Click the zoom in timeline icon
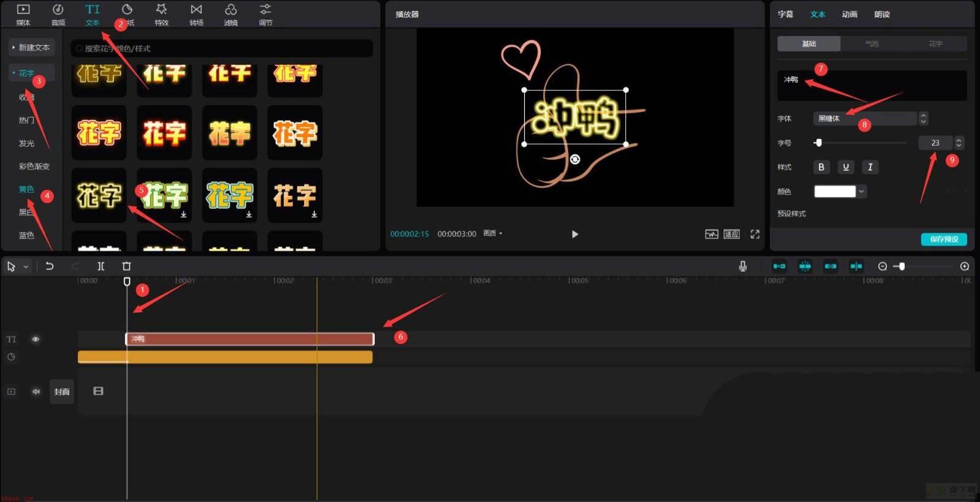The width and height of the screenshot is (980, 502). click(964, 266)
